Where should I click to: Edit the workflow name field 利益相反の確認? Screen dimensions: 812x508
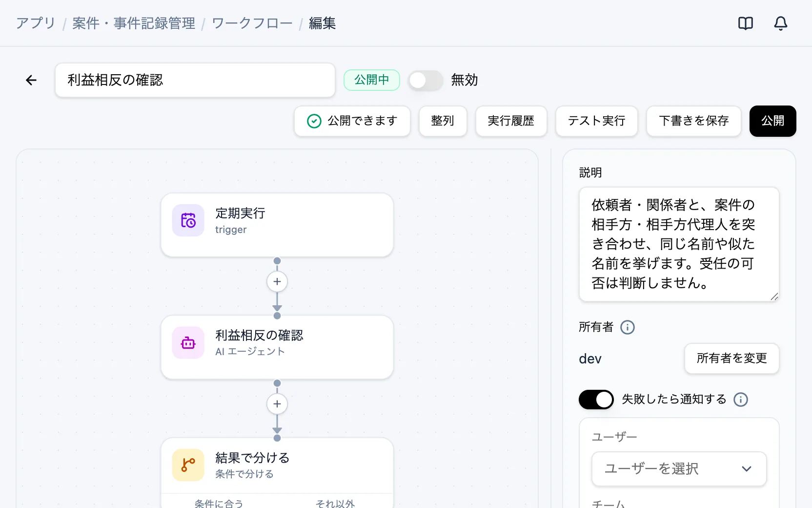[x=195, y=80]
